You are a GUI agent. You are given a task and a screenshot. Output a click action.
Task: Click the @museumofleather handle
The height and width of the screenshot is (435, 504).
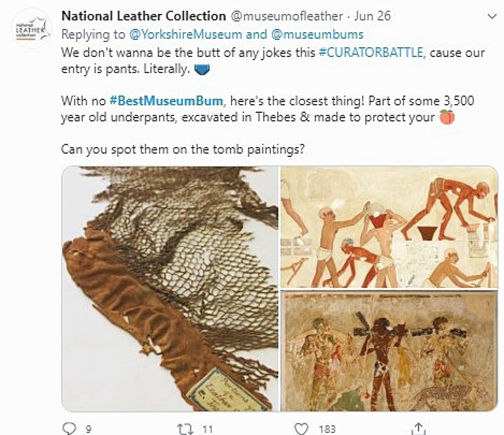[x=286, y=16]
